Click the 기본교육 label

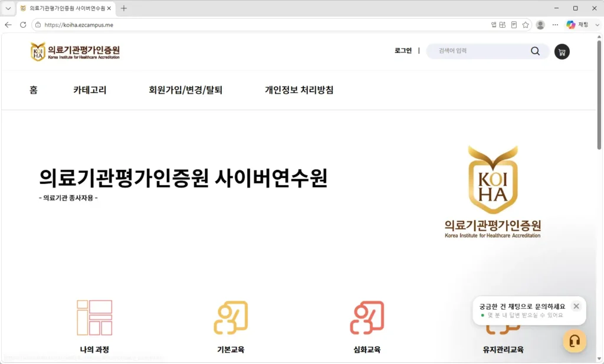[x=231, y=350]
